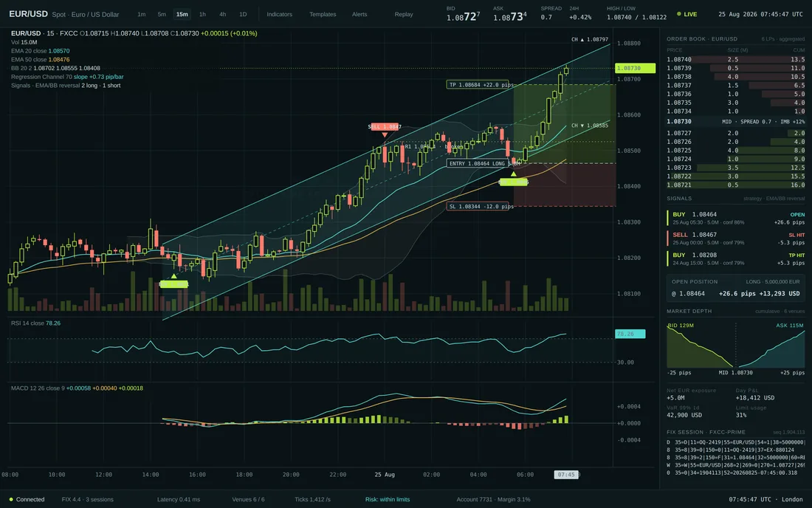812x508 pixels.
Task: Click the green LIVE status indicator
Action: [687, 15]
